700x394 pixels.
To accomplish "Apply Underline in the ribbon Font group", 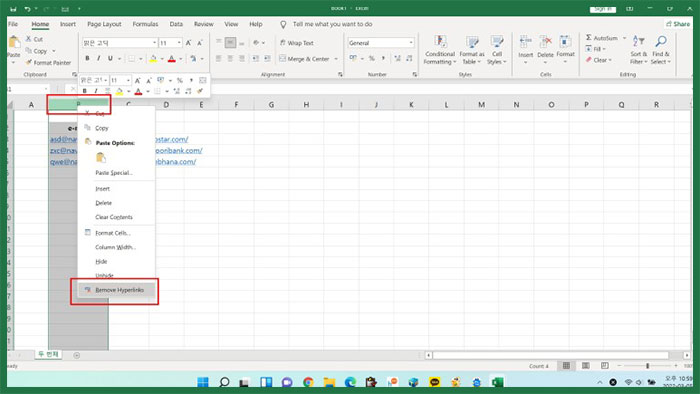I will [x=110, y=58].
